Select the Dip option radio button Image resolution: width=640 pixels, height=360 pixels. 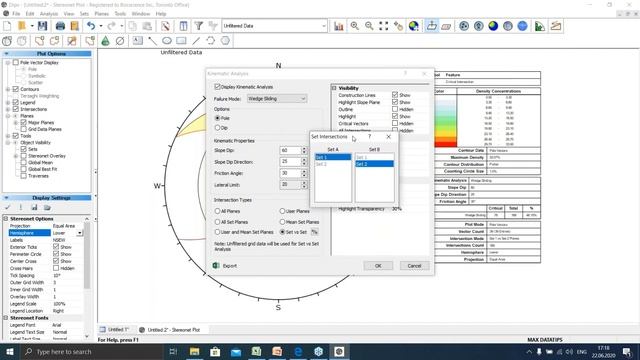217,128
